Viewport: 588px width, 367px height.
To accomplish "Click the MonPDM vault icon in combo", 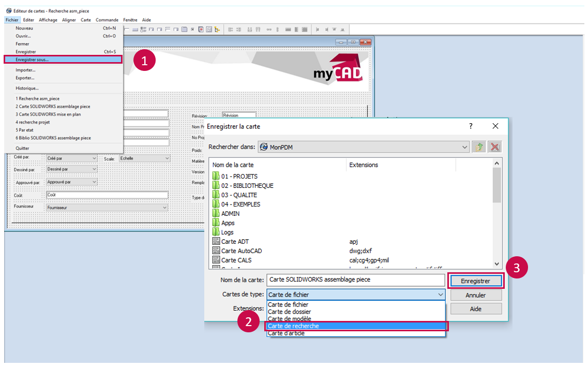I will pyautogui.click(x=264, y=147).
